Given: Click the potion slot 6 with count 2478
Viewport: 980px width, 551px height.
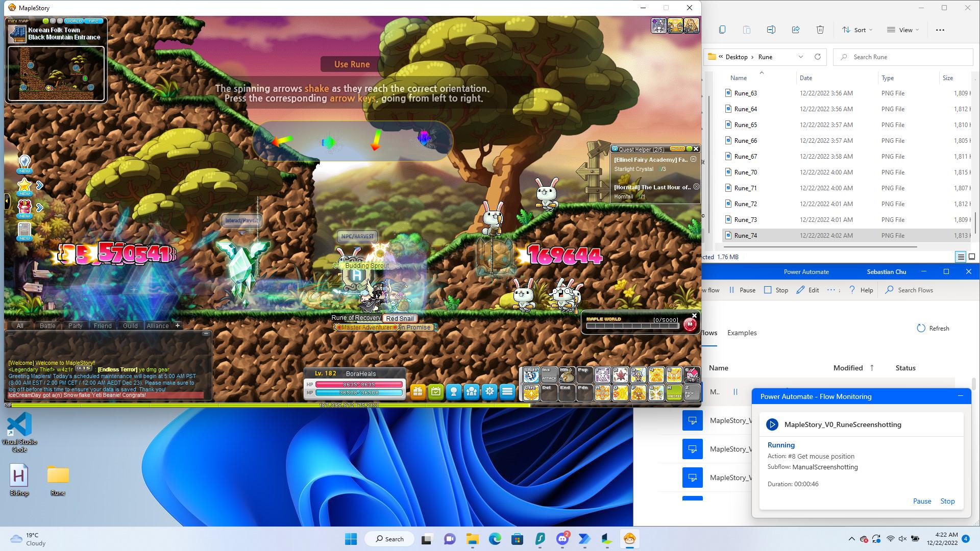Looking at the screenshot, I should click(691, 375).
